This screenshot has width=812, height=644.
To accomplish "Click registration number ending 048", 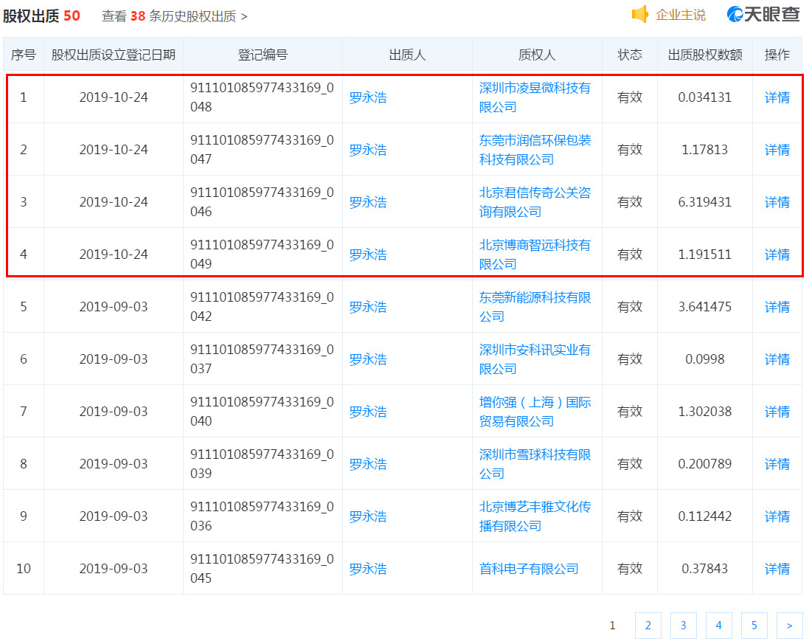I will tap(262, 97).
